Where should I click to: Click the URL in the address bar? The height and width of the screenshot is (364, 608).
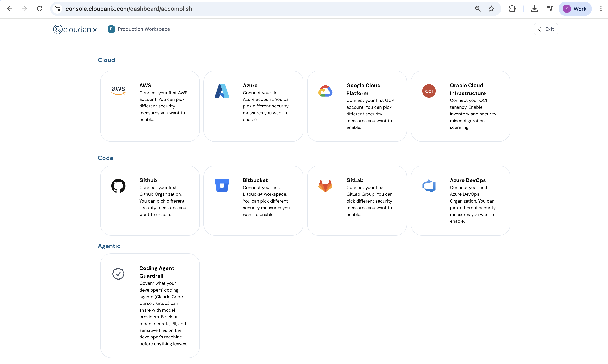point(129,9)
